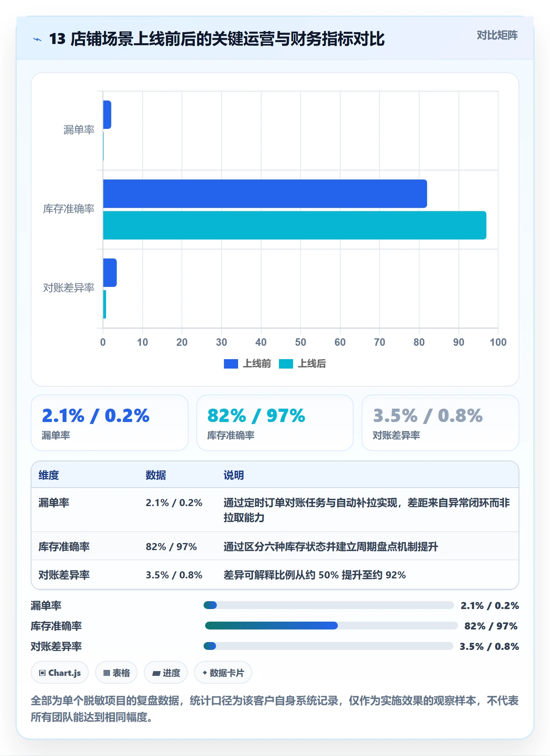This screenshot has height=756, width=550.
Task: Click the 漏单率 progress bar
Action: tap(328, 605)
